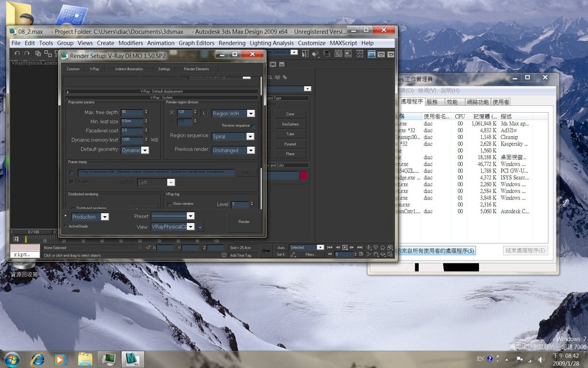This screenshot has width=588, height=368.
Task: Click the Play Animation button
Action: pyautogui.click(x=345, y=247)
